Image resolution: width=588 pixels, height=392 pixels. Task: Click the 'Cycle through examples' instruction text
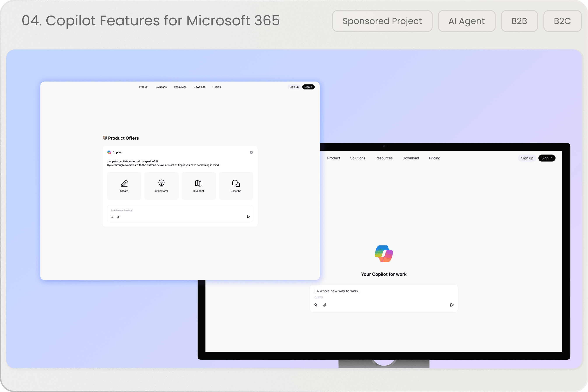(163, 165)
